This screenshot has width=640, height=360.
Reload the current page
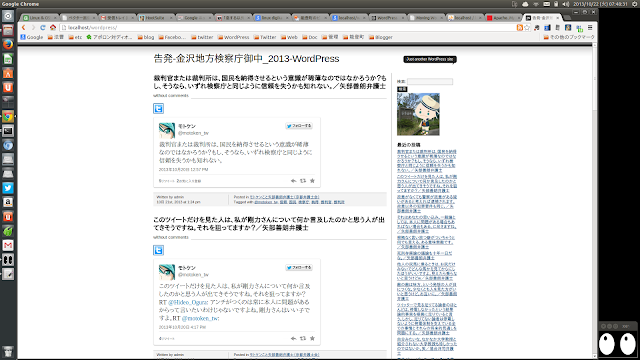(43, 27)
